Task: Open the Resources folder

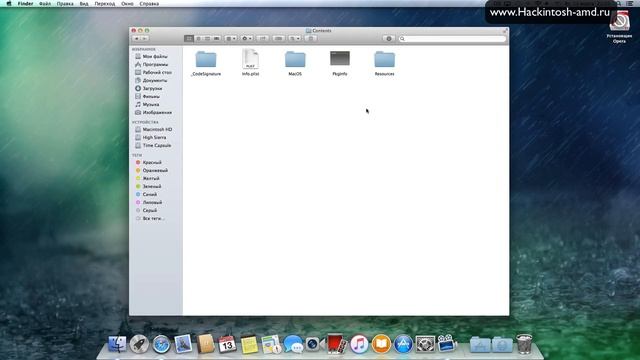Action: pyautogui.click(x=384, y=63)
